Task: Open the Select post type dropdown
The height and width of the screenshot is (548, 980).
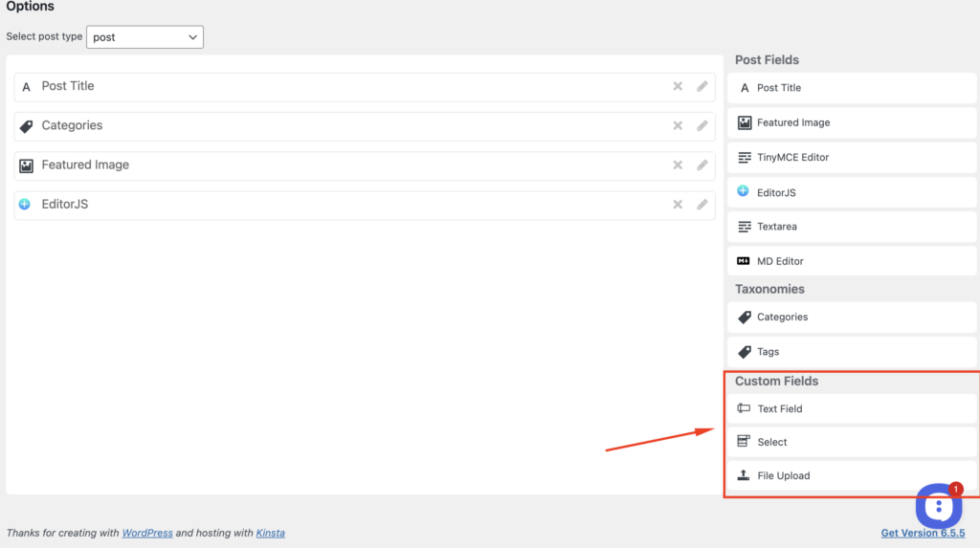Action: pyautogui.click(x=145, y=37)
